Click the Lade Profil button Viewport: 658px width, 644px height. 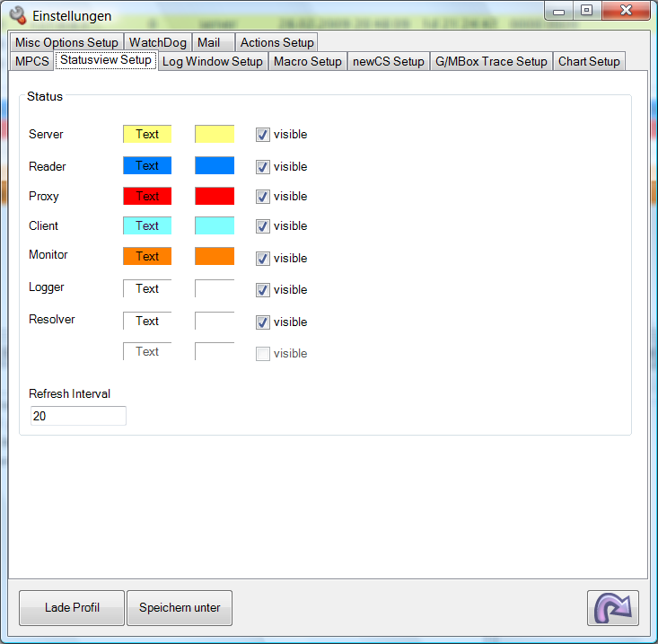(x=72, y=608)
